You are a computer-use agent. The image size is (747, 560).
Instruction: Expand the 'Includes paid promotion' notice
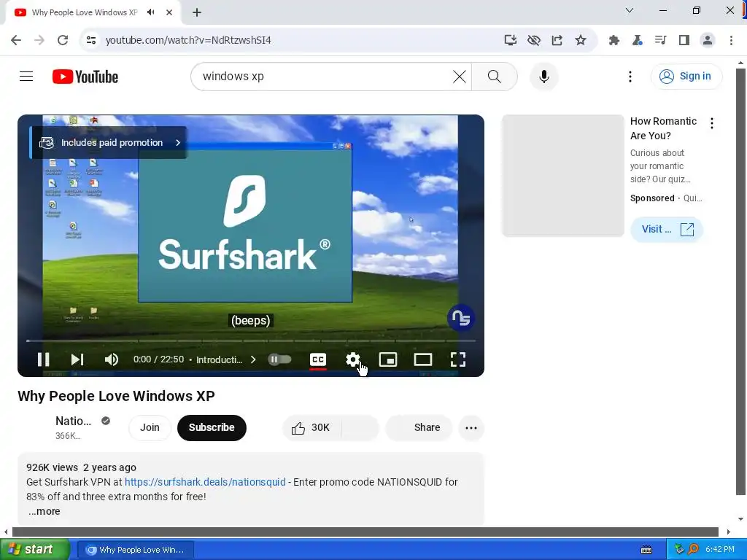pyautogui.click(x=109, y=142)
